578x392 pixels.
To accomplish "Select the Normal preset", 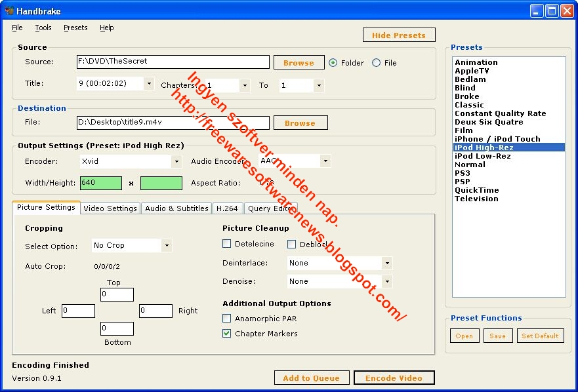I will [x=508, y=165].
